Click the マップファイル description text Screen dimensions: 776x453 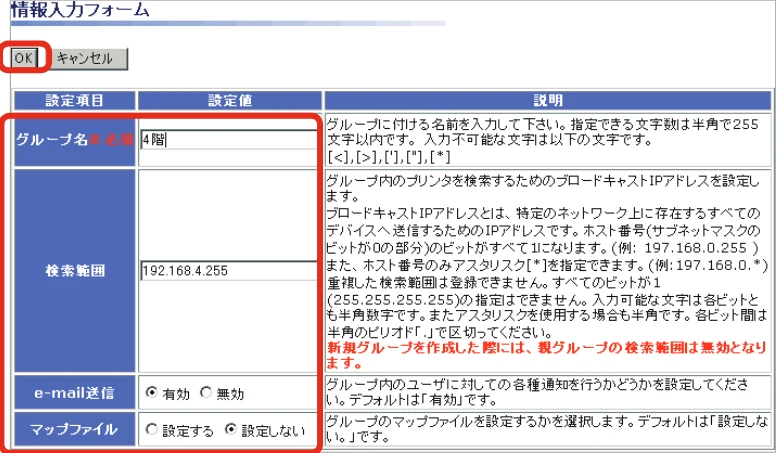click(x=547, y=429)
